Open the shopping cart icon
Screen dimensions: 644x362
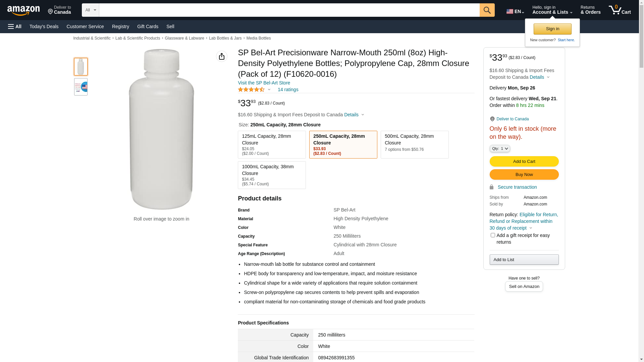[619, 10]
